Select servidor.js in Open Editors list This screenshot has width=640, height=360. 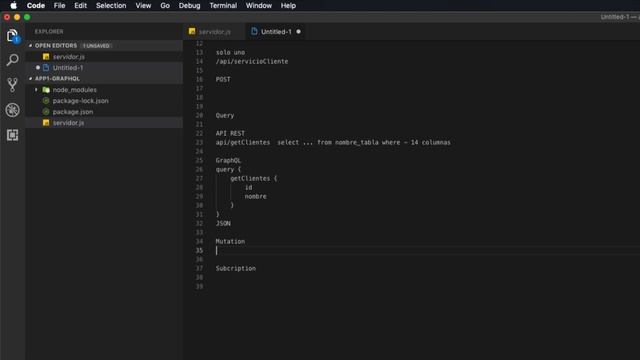coord(104,57)
